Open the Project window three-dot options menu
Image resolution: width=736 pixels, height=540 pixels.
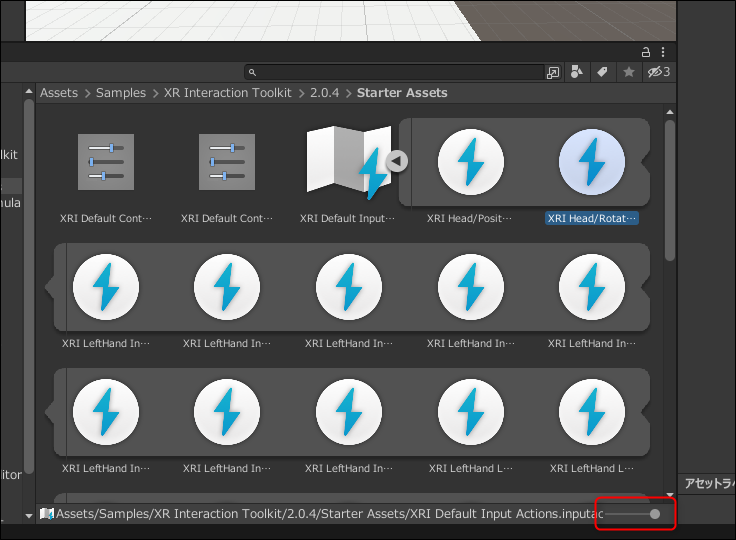663,52
